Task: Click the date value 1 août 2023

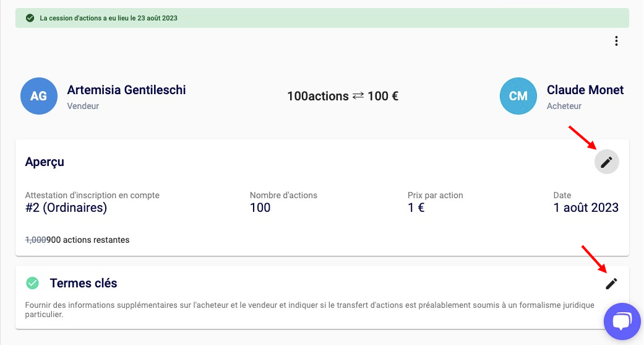Action: 585,207
